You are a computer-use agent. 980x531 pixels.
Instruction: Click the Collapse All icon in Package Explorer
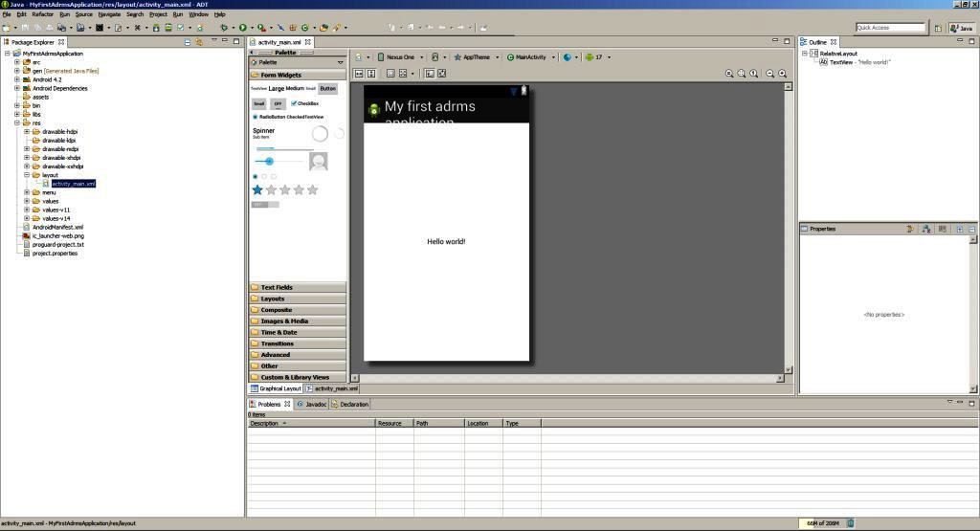[x=188, y=42]
